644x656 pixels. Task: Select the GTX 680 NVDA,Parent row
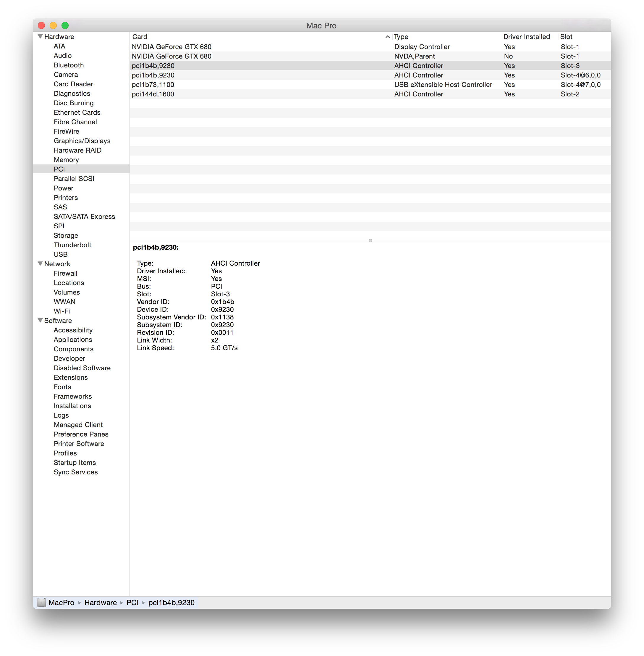tap(370, 56)
